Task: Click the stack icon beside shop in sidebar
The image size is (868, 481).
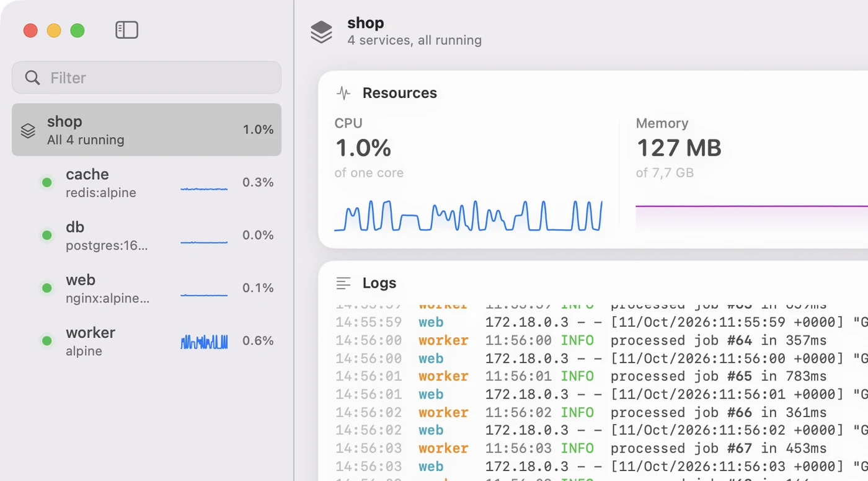Action: [28, 130]
